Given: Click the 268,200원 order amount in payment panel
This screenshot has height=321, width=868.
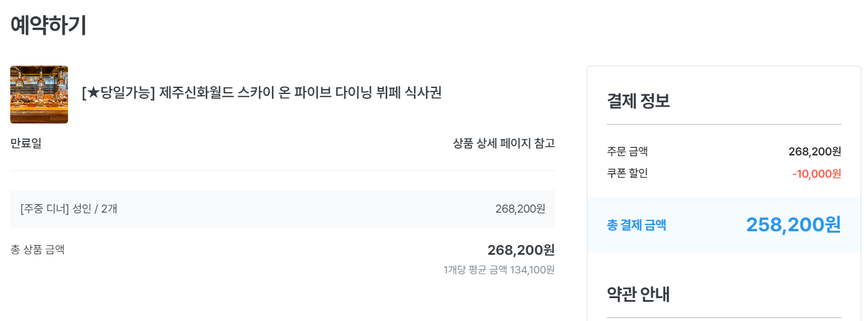Looking at the screenshot, I should click(x=814, y=151).
